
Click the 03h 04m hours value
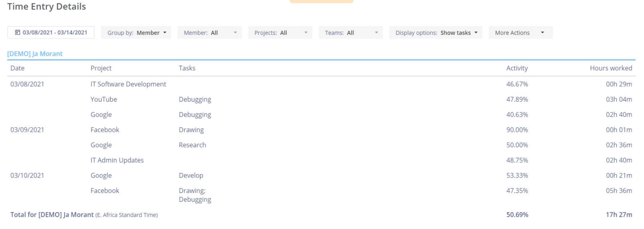click(619, 100)
